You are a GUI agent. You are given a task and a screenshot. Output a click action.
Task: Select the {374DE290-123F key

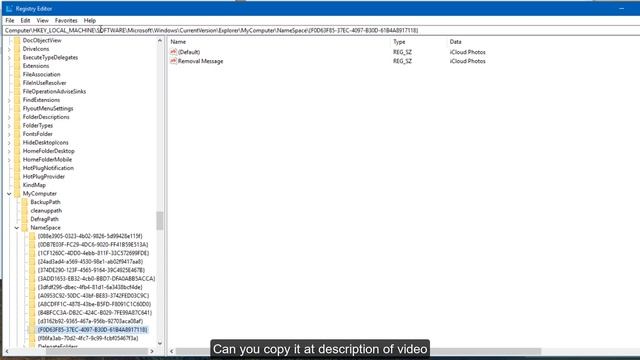pos(91,270)
